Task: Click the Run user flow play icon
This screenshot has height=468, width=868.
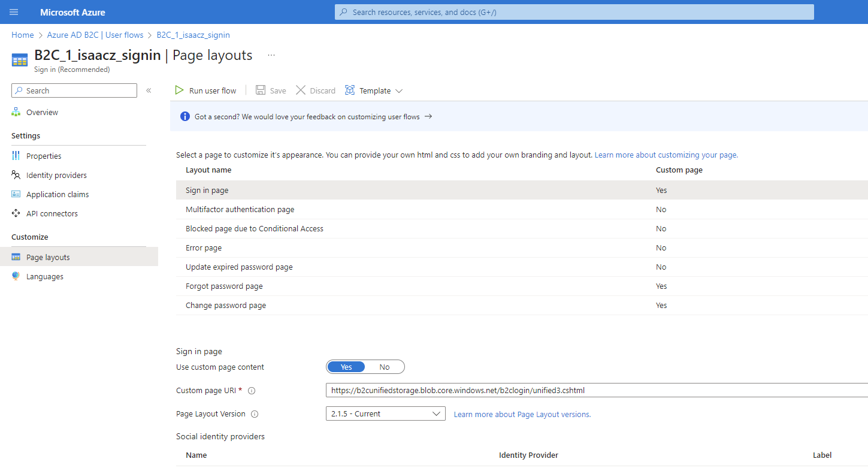Action: coord(180,90)
